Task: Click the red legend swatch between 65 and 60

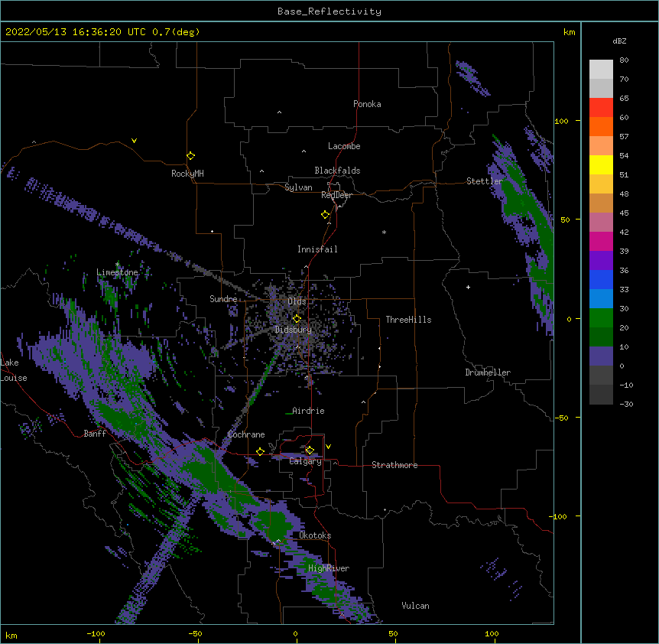Action: point(601,108)
